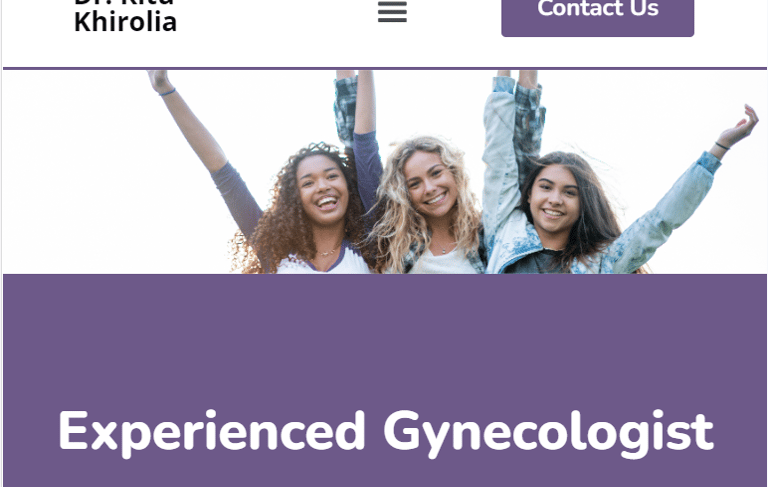This screenshot has height=487, width=768.
Task: Click the curly-haired woman's face on left
Action: tap(323, 189)
